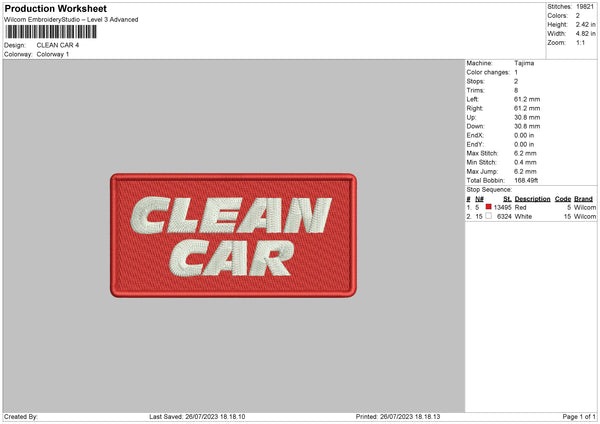This screenshot has width=600, height=424.
Task: Click the 'Stops:' label
Action: click(475, 82)
